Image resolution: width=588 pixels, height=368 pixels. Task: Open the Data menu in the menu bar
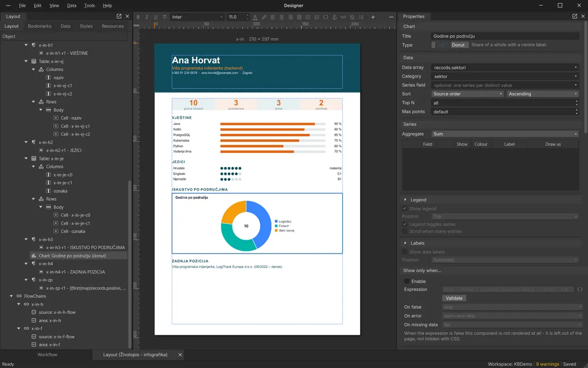point(72,6)
